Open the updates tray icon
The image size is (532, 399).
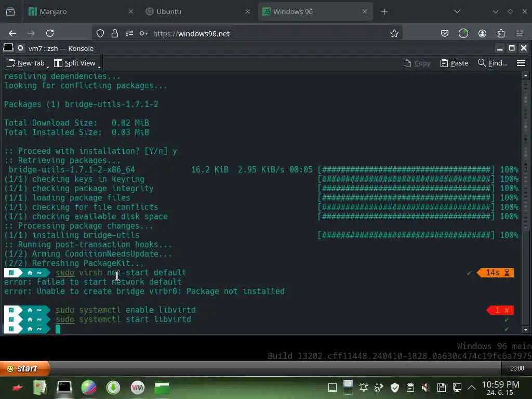point(379,388)
